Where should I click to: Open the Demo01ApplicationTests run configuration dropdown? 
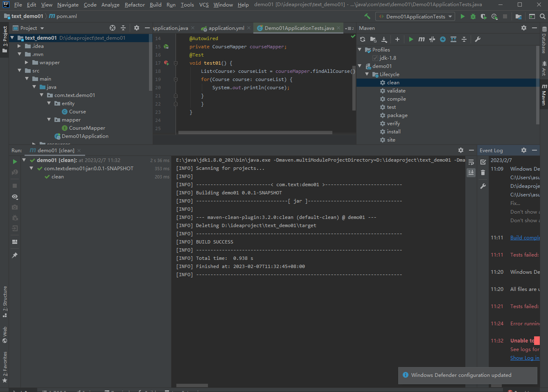pyautogui.click(x=450, y=16)
